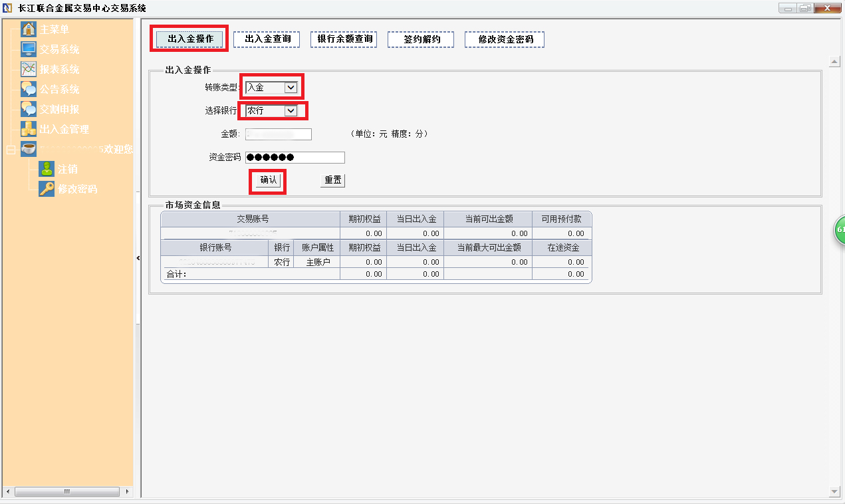Open the 修改资金密码 tab
This screenshot has width=845, height=504.
pyautogui.click(x=505, y=39)
